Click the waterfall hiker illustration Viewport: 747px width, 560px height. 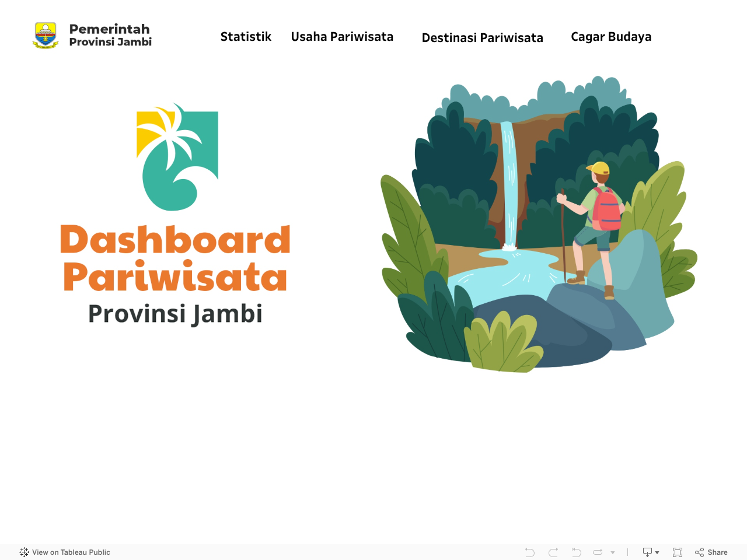pyautogui.click(x=538, y=224)
